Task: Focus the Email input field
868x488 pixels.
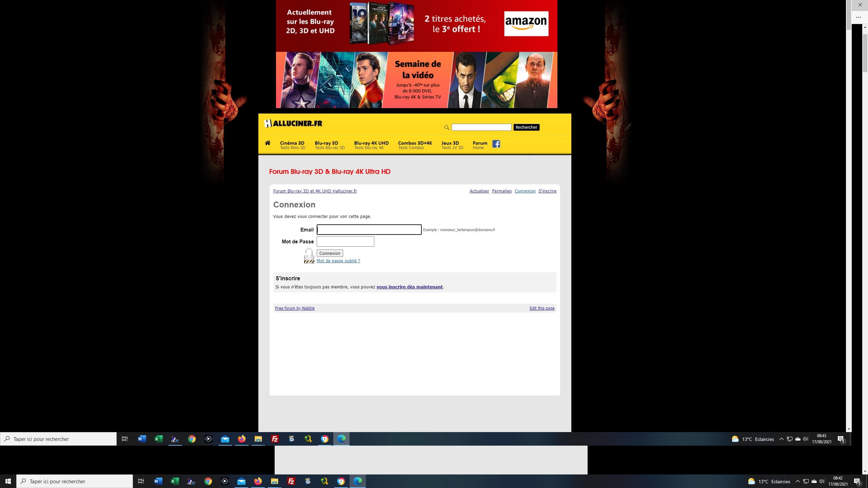Action: click(x=369, y=230)
